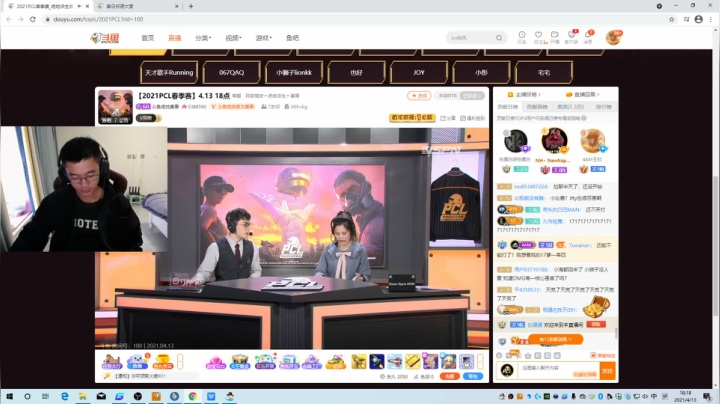Toggle the clear-screen effects option in chat

[602, 355]
